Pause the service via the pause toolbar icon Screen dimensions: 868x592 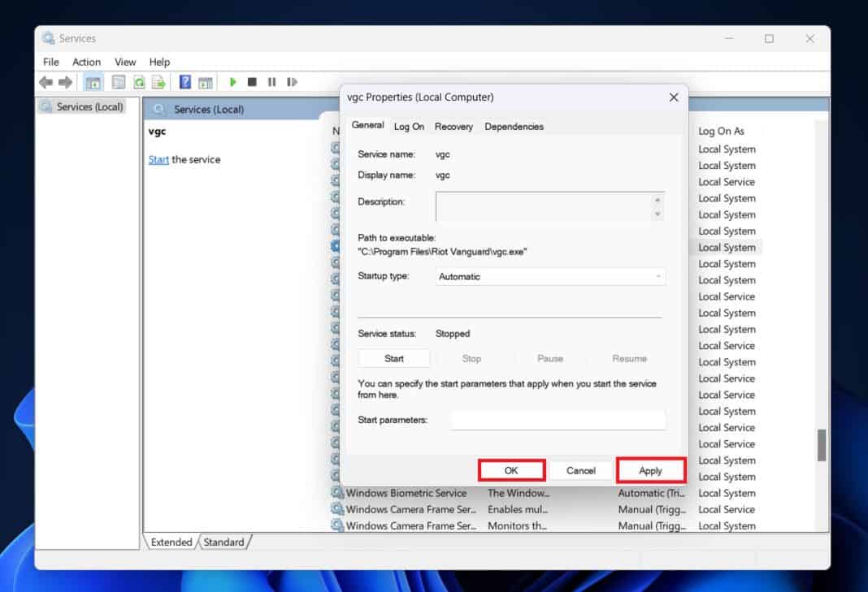click(271, 81)
